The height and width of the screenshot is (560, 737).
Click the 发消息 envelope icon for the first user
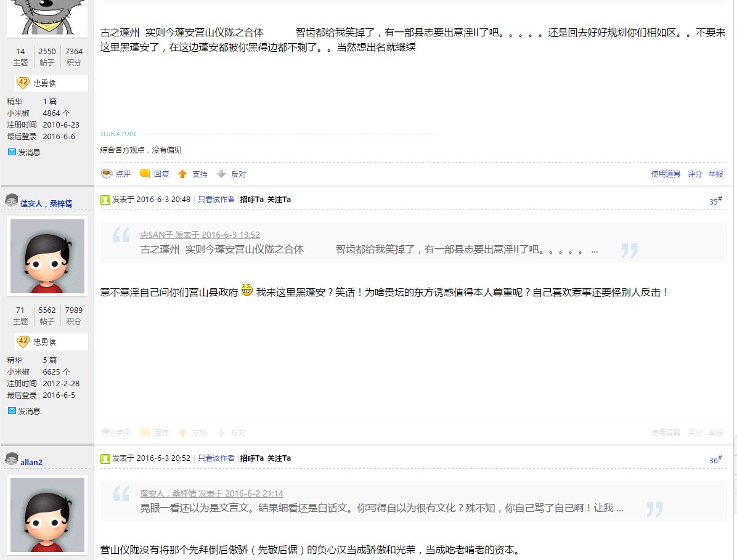click(12, 152)
